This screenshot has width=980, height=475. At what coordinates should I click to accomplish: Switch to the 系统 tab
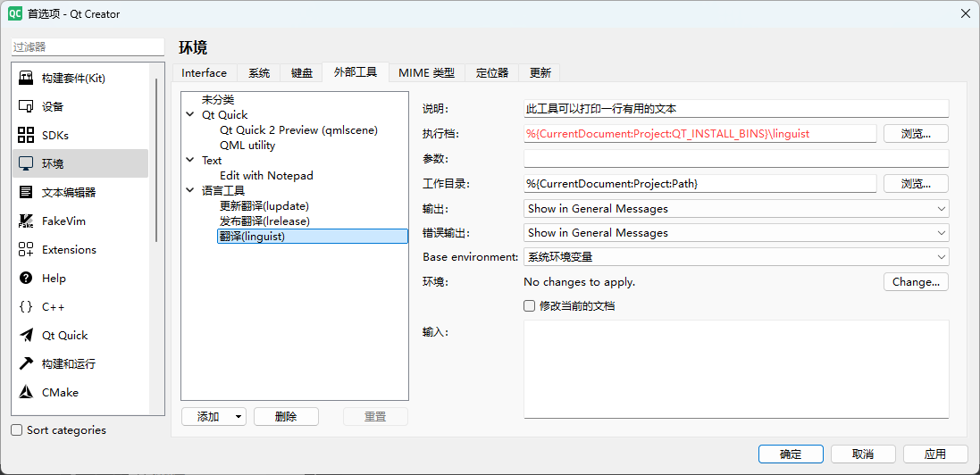[x=259, y=73]
